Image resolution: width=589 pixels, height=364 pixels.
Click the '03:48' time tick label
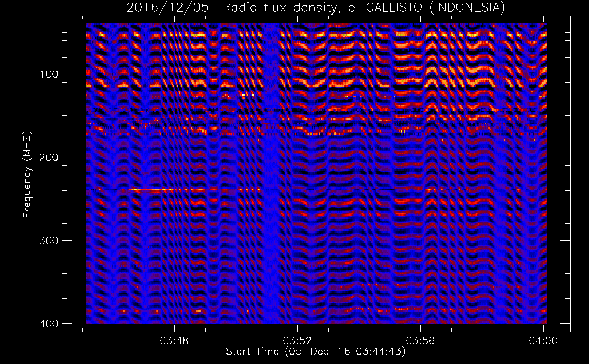(x=174, y=341)
